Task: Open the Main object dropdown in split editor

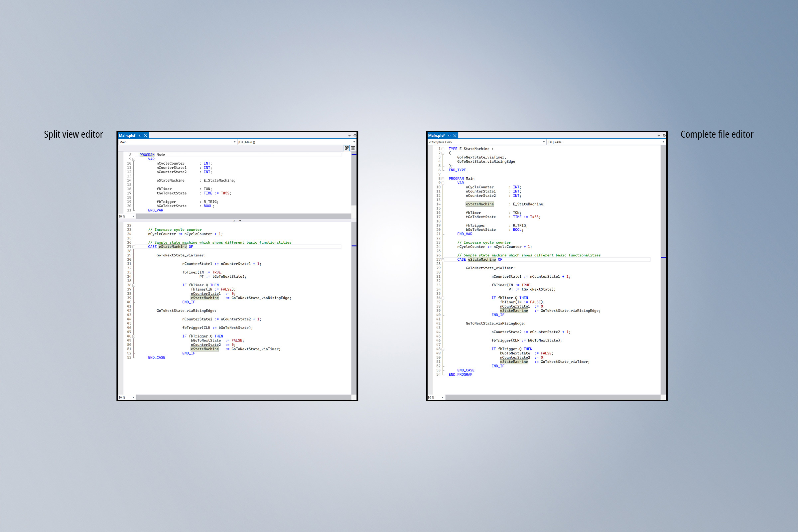Action: coord(234,142)
